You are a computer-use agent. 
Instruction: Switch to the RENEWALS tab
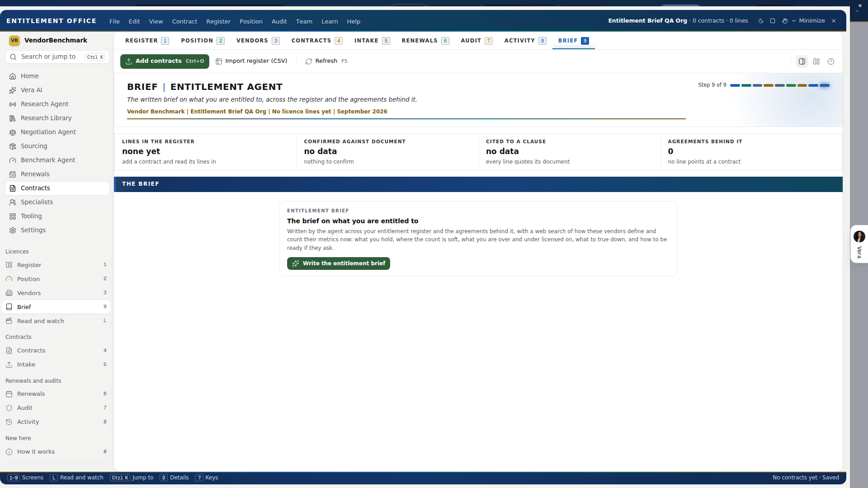[425, 41]
